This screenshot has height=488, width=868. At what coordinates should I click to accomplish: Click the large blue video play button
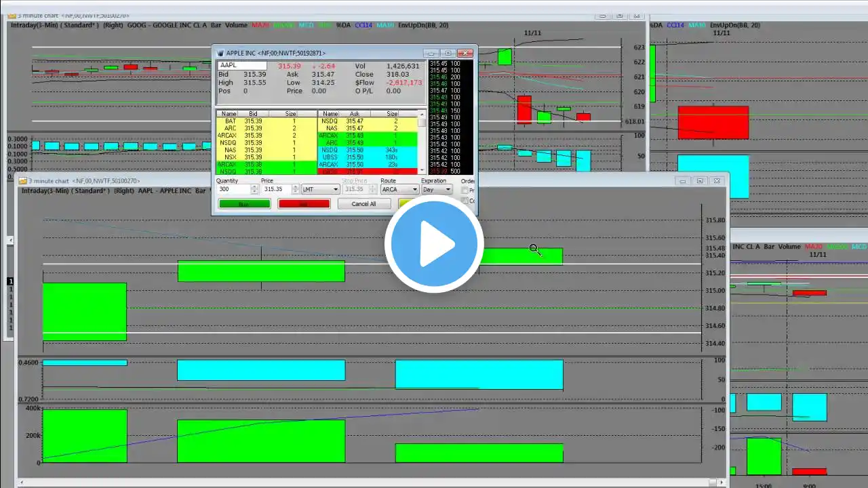click(x=434, y=244)
